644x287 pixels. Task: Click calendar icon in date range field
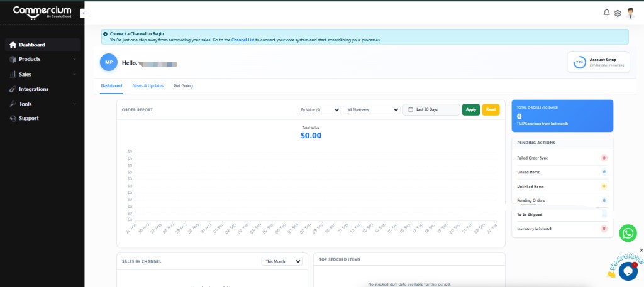click(410, 109)
